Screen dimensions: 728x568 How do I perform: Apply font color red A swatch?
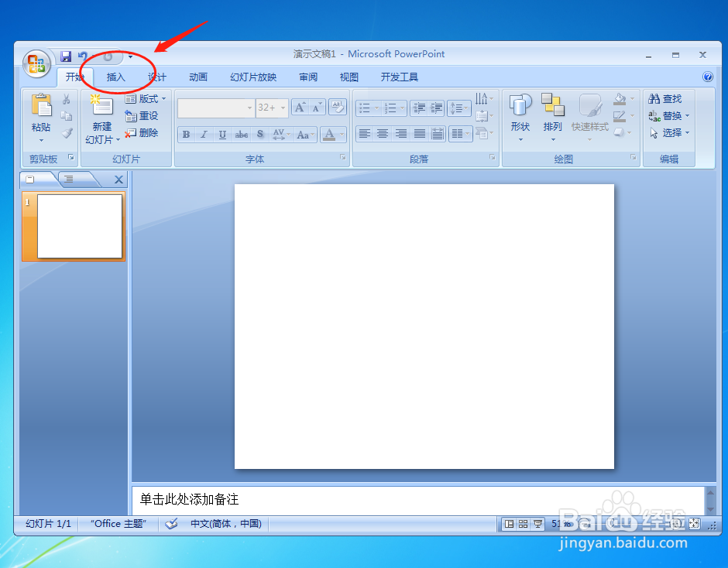tap(329, 135)
